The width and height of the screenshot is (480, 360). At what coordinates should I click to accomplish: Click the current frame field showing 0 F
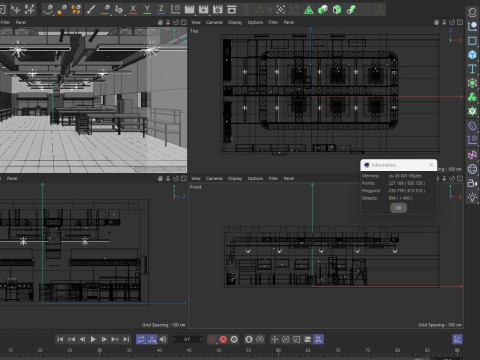point(187,339)
